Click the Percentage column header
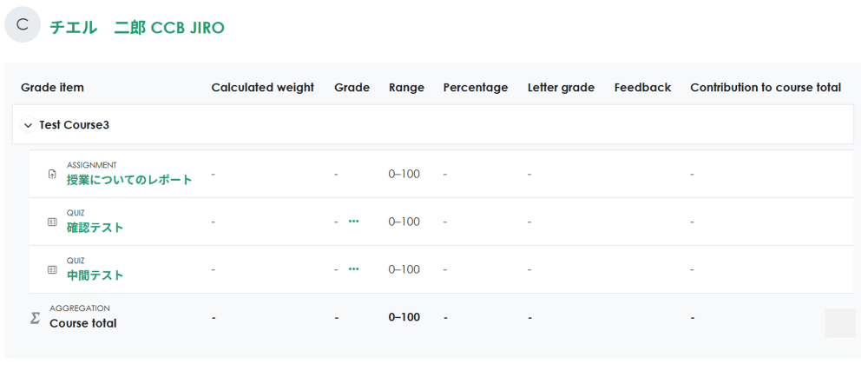868x371 pixels. tap(475, 88)
